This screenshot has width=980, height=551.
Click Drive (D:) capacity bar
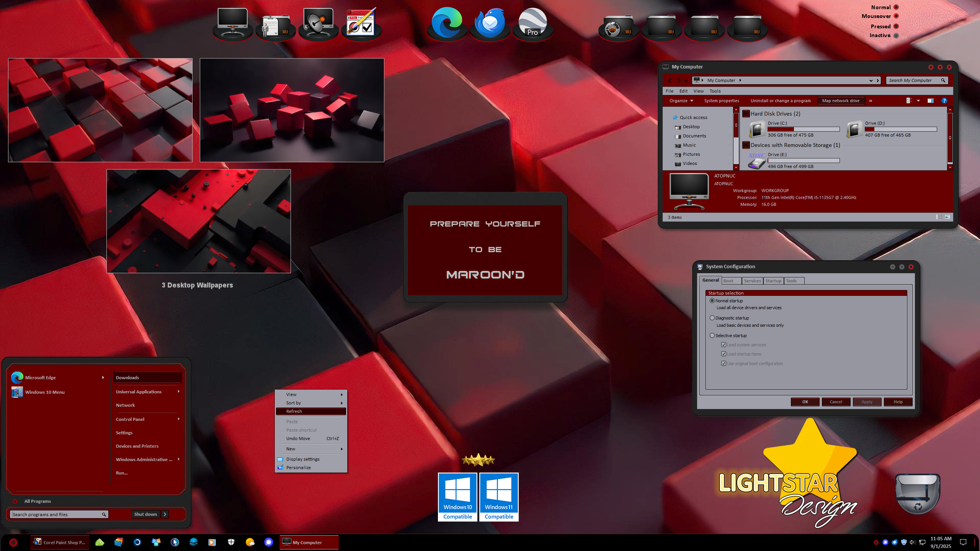pos(901,129)
